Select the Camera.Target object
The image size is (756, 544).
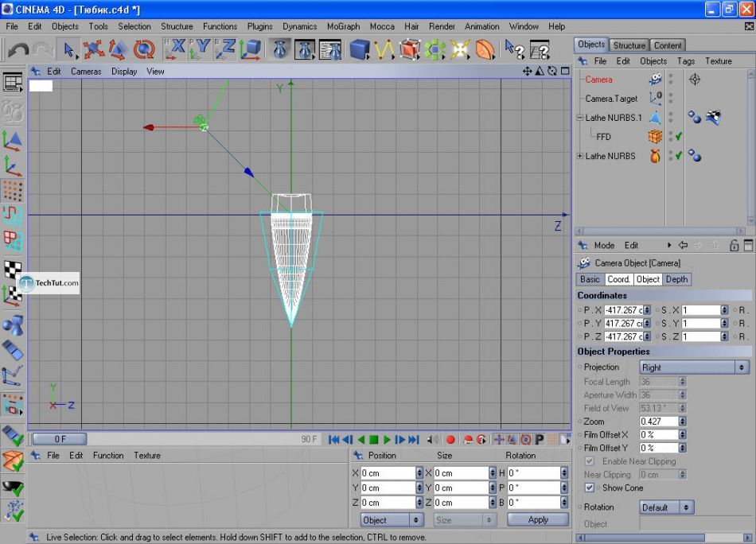pos(611,99)
